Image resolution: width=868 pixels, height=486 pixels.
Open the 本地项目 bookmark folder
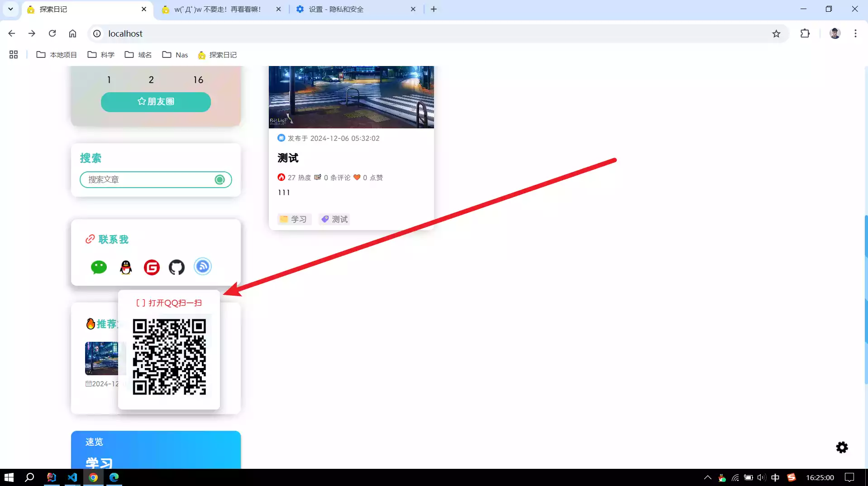tap(57, 55)
